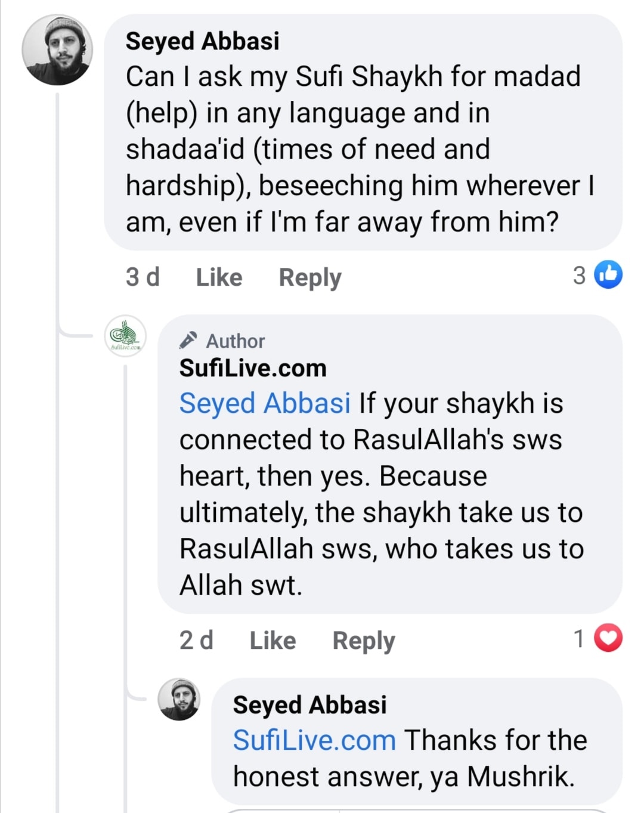Like Seyed Abbasi's first comment
Viewport: 644px width, 813px height.
pos(219,277)
